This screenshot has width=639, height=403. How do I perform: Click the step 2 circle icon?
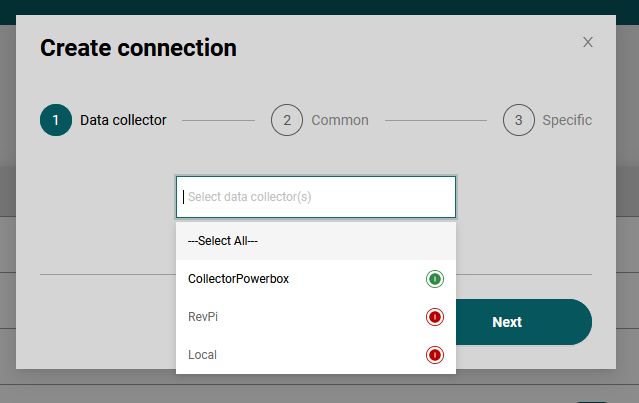(287, 120)
